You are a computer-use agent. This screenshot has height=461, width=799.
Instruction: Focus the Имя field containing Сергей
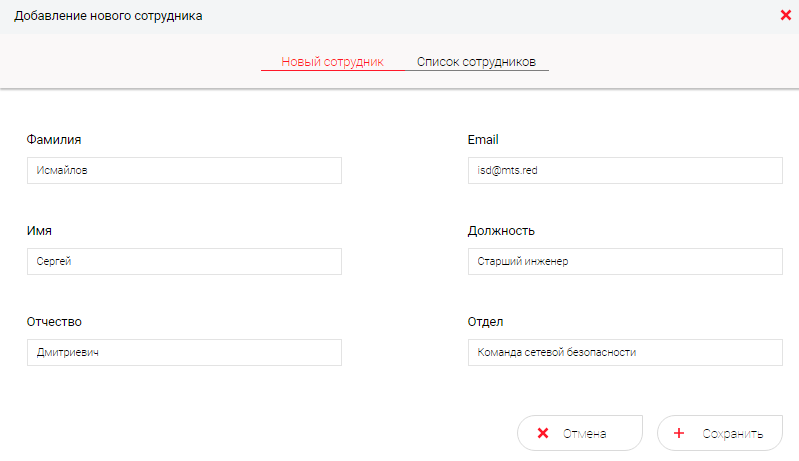click(x=184, y=262)
